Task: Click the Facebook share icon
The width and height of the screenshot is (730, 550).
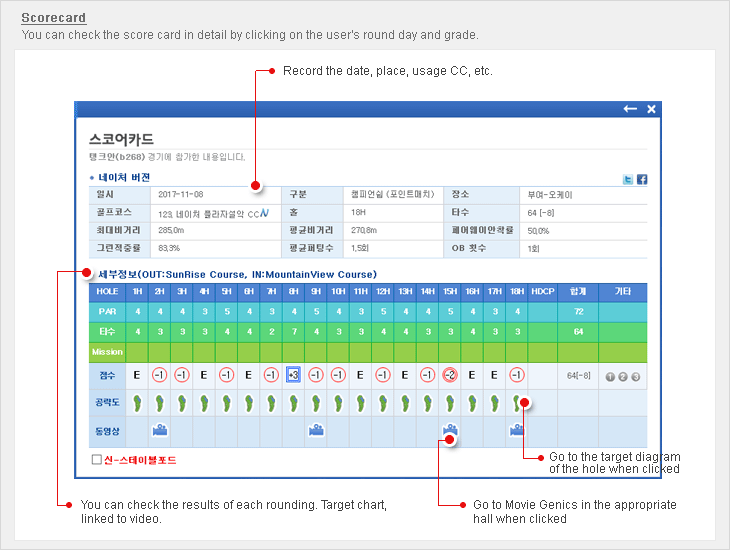Action: [x=642, y=179]
